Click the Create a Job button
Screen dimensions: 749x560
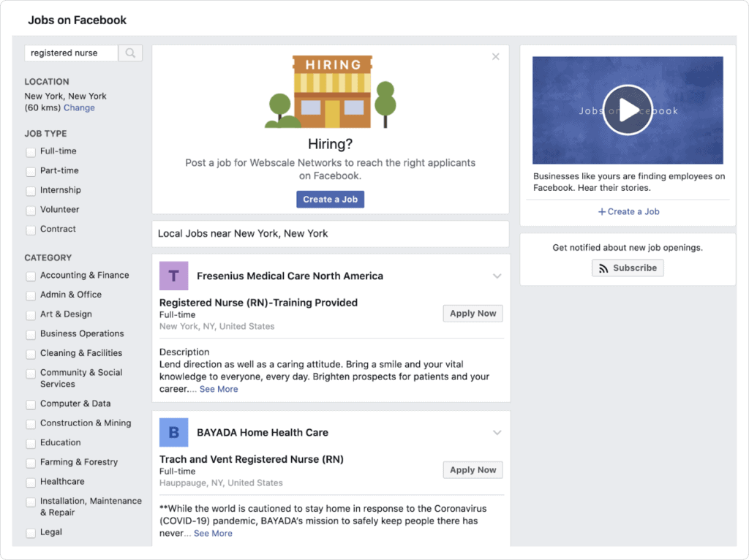point(330,199)
